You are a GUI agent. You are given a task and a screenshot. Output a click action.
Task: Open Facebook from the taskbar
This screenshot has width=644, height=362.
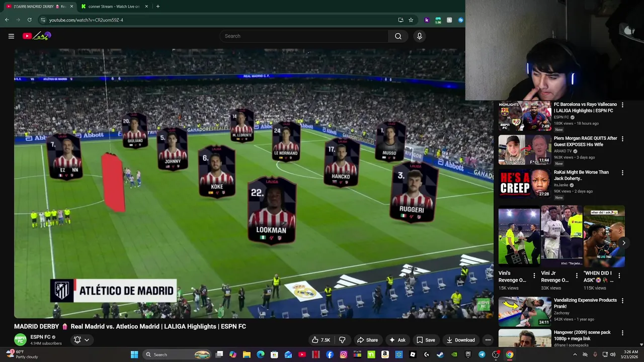(x=330, y=354)
